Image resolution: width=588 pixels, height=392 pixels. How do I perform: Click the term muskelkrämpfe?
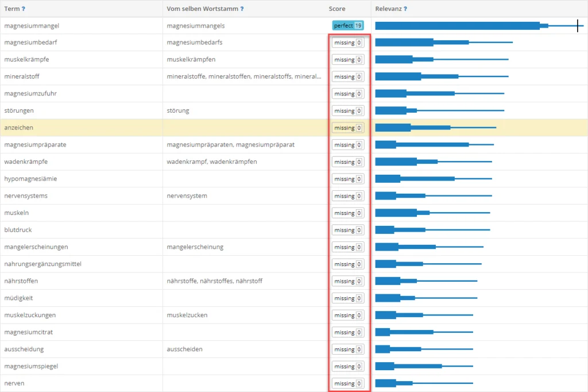[x=27, y=60]
